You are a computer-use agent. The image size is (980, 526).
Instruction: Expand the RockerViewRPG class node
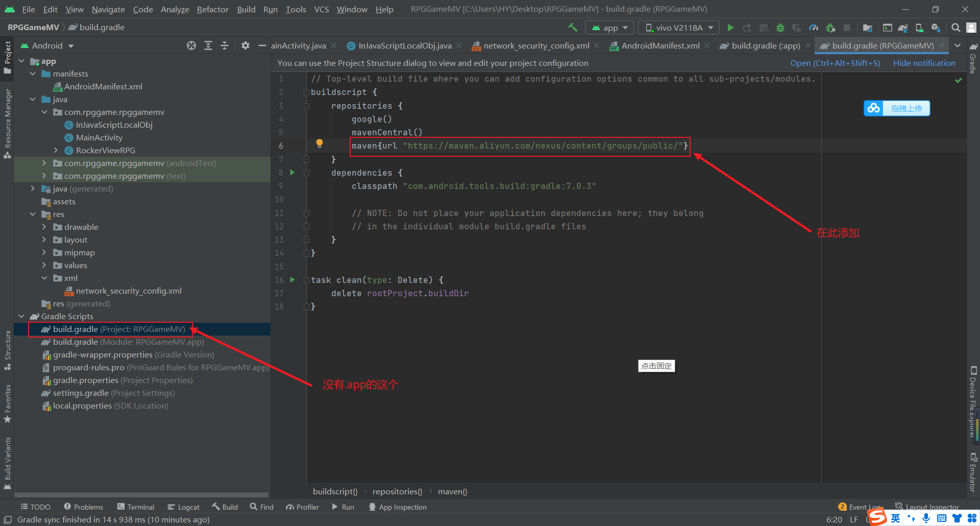tap(56, 150)
